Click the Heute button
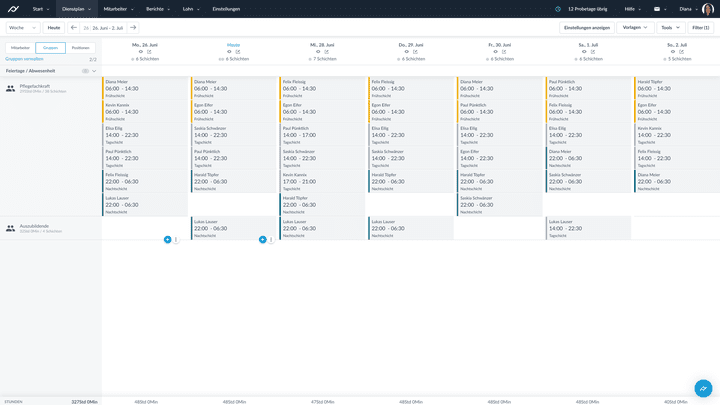 pyautogui.click(x=54, y=28)
